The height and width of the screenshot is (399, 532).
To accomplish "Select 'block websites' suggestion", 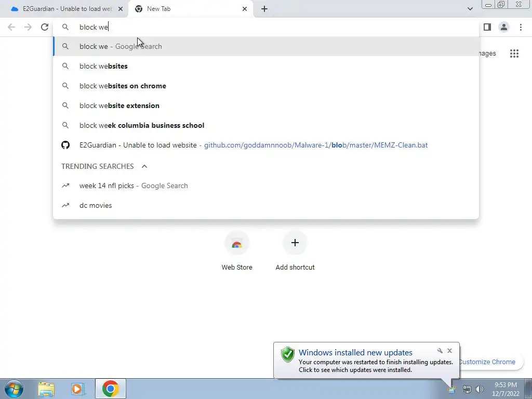I will pos(266,66).
